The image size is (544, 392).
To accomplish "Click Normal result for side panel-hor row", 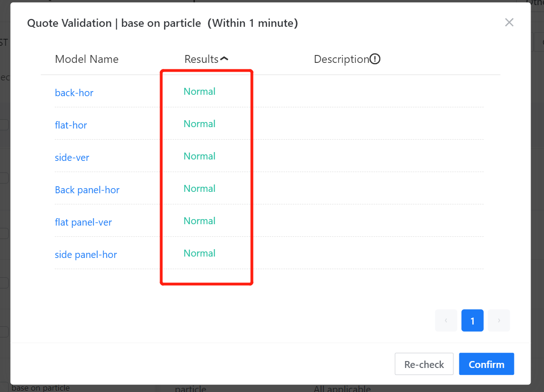I will pyautogui.click(x=199, y=253).
